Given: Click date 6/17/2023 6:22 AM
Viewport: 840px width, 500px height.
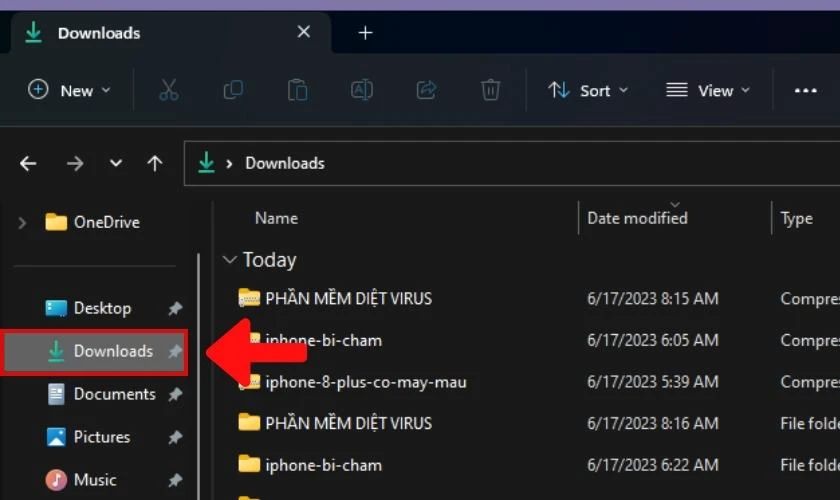Looking at the screenshot, I should tap(652, 465).
